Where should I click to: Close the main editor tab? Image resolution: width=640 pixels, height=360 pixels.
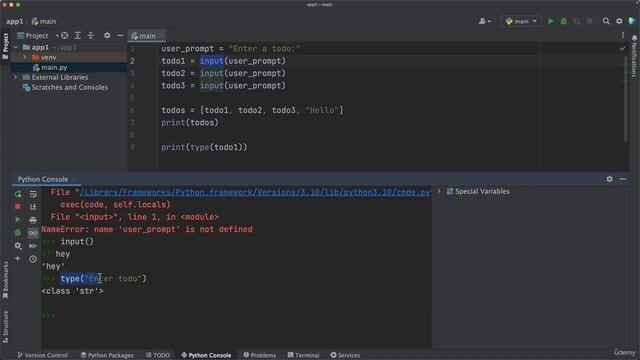pos(161,36)
